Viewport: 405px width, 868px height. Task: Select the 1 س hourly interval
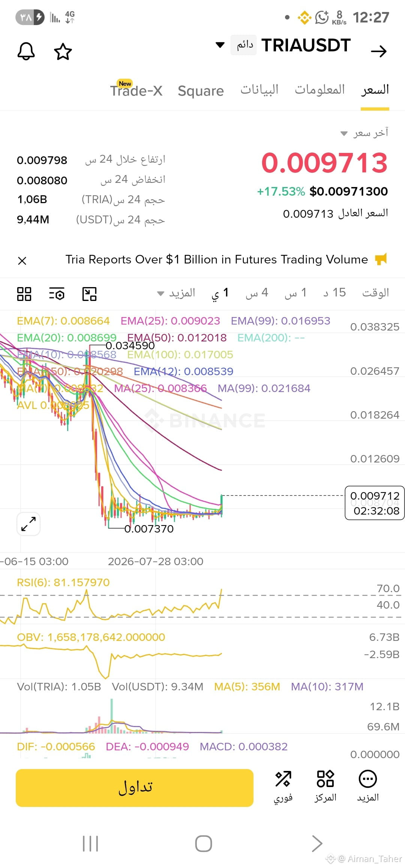point(295,293)
